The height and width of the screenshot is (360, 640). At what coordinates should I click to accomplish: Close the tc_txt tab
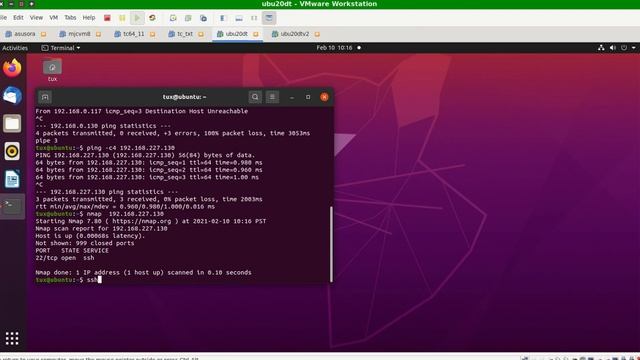click(x=201, y=34)
